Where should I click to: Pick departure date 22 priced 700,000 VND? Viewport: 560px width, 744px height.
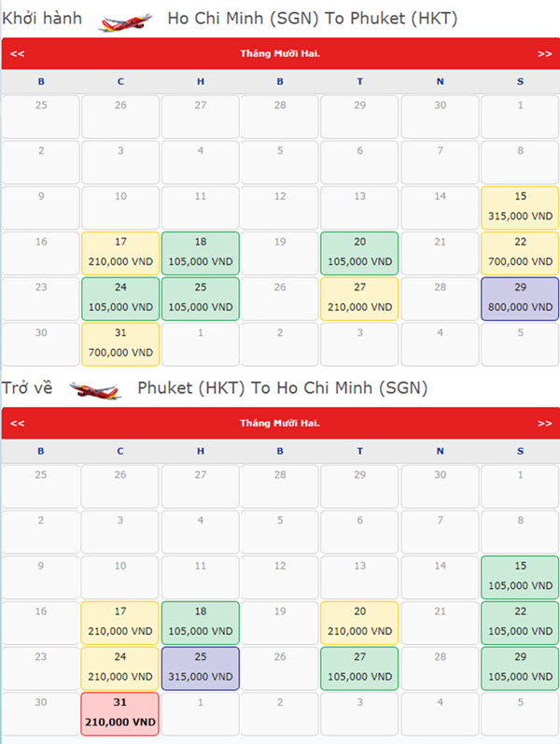coord(520,253)
